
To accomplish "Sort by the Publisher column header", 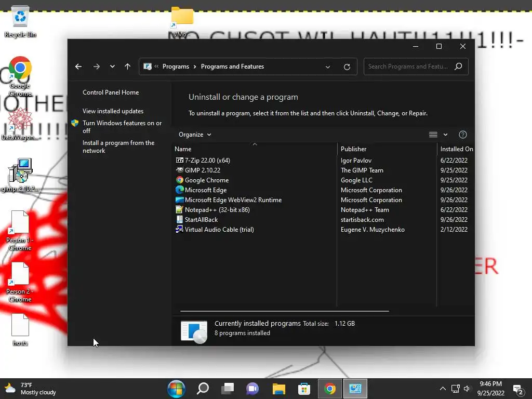I will tap(387, 149).
